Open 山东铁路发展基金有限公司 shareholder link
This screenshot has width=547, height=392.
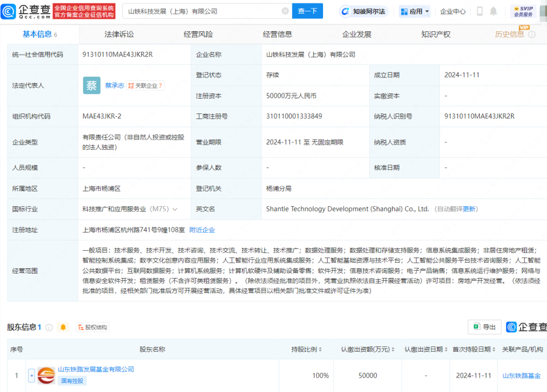coord(96,369)
